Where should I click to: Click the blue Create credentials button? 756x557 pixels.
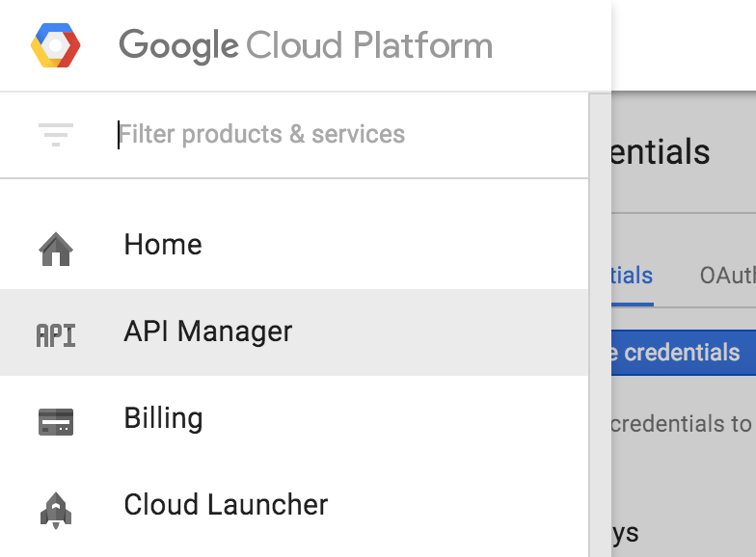pos(684,353)
